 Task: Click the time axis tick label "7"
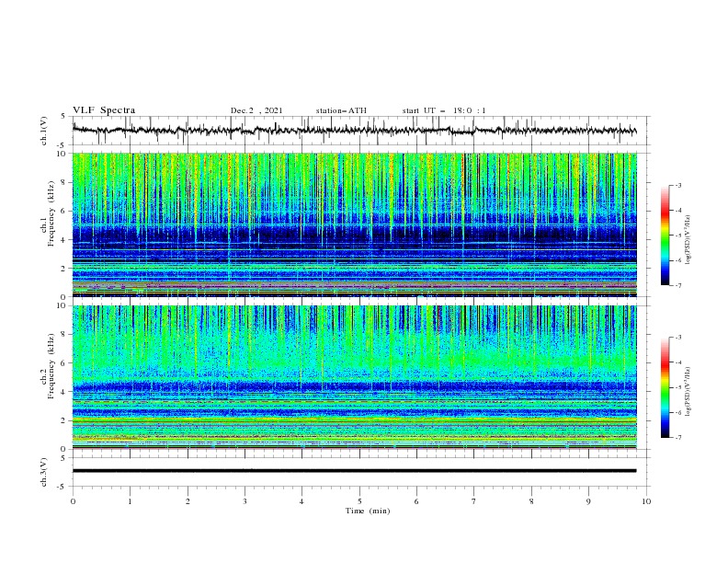474,501
